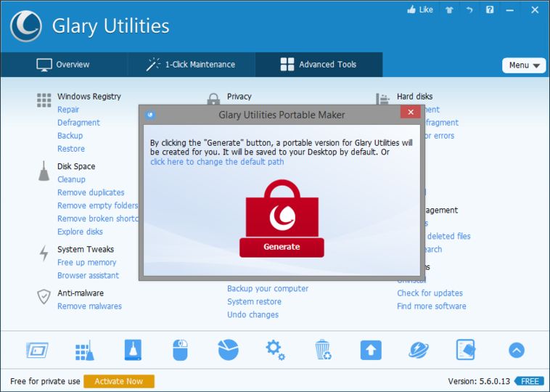The height and width of the screenshot is (392, 550).
Task: Open the eraser document icon in bottom toolbar
Action: coord(466,350)
